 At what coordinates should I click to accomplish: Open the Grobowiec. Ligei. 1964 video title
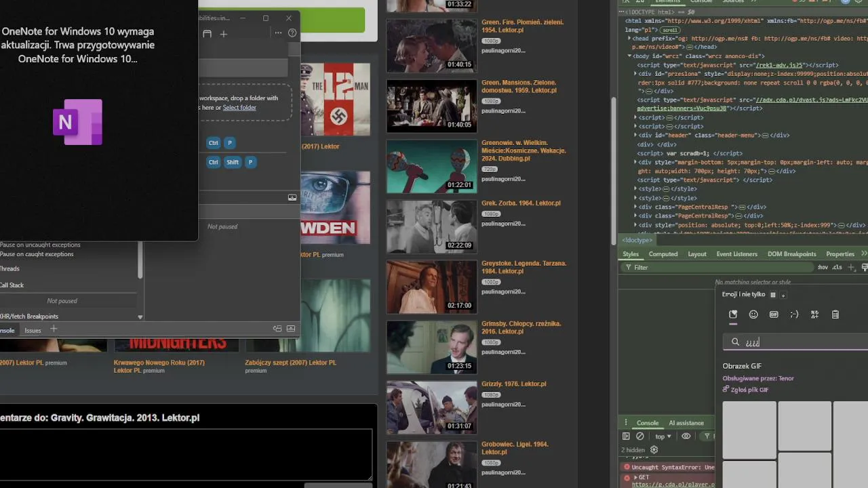pos(515,448)
